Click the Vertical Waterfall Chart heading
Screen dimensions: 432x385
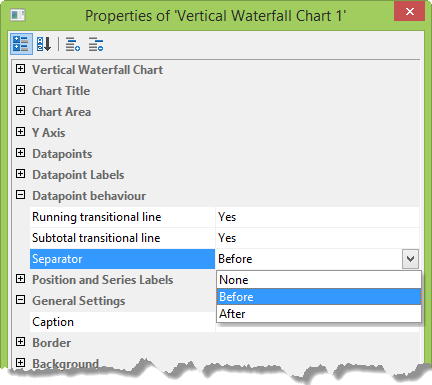point(97,70)
